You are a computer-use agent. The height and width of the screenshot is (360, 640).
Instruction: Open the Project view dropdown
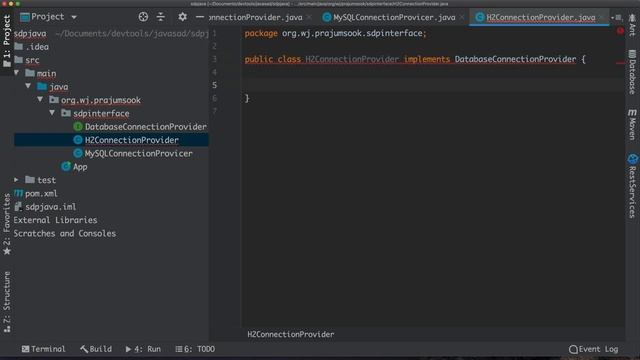tap(74, 17)
